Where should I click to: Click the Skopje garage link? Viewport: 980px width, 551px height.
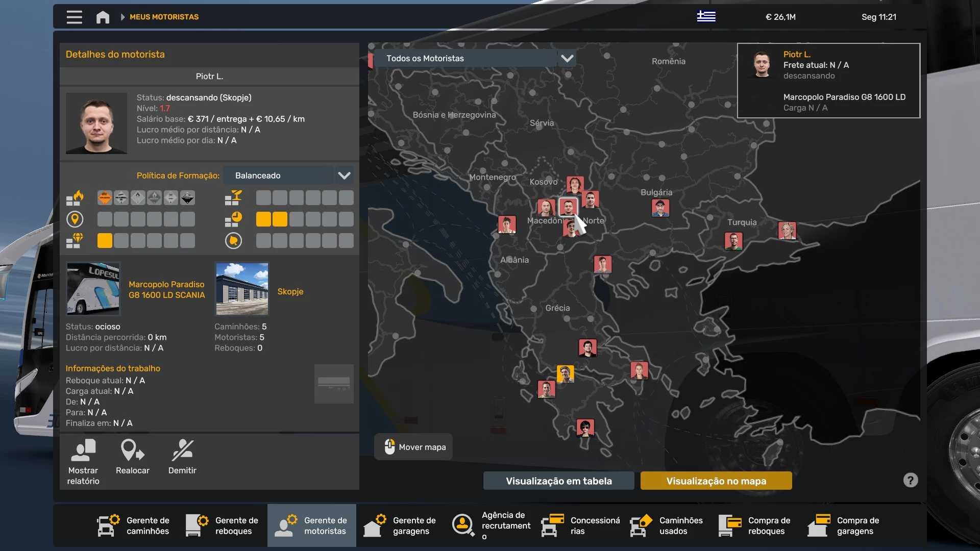pyautogui.click(x=290, y=291)
